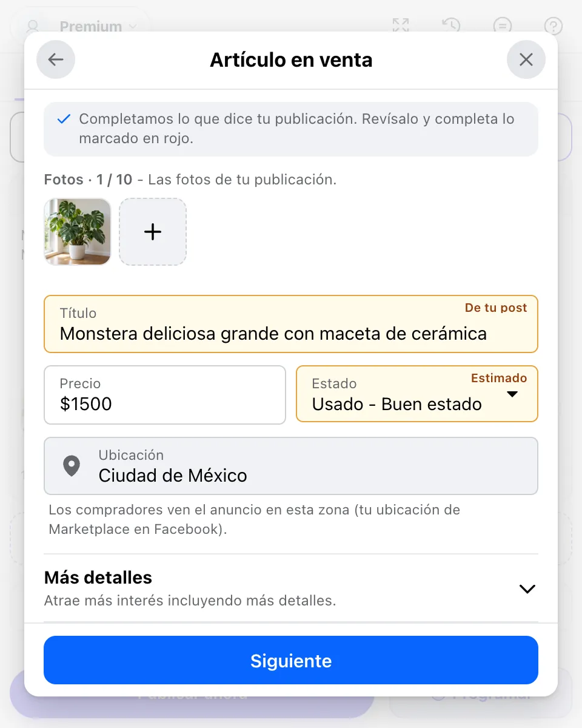Open the Estado dropdown

click(417, 394)
